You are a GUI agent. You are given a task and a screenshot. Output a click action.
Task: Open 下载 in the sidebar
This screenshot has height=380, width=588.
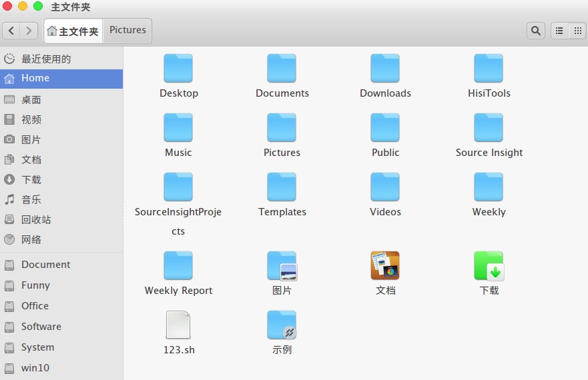[61, 179]
